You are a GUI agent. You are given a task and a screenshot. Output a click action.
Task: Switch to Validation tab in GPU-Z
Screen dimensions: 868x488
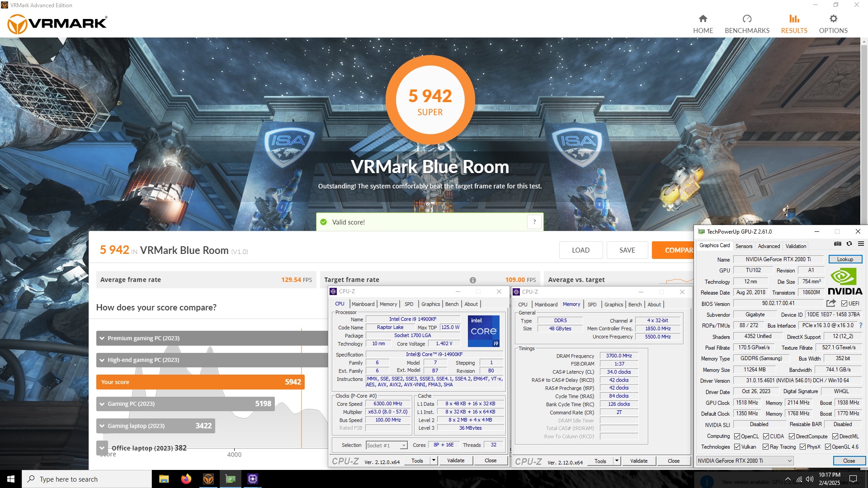coord(796,246)
